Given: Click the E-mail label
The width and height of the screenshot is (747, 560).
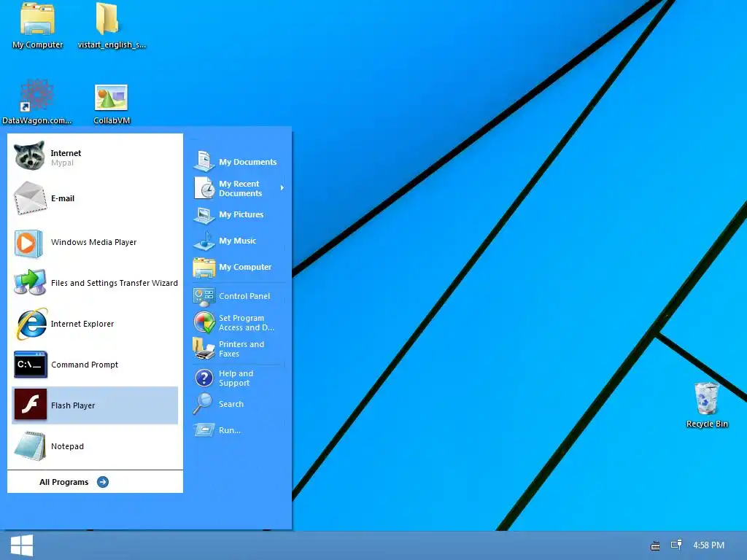Looking at the screenshot, I should pos(63,198).
